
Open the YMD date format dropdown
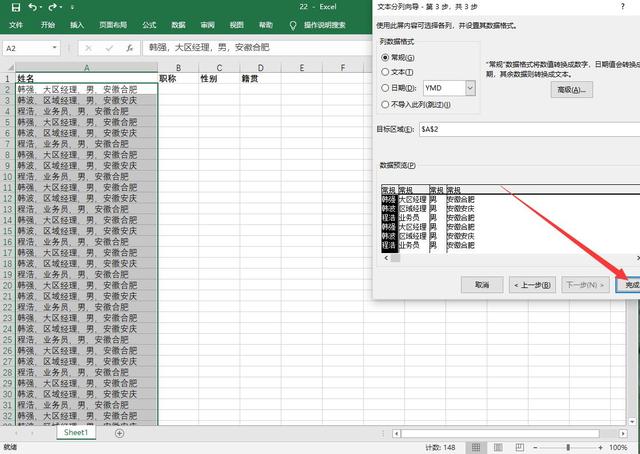(x=470, y=88)
